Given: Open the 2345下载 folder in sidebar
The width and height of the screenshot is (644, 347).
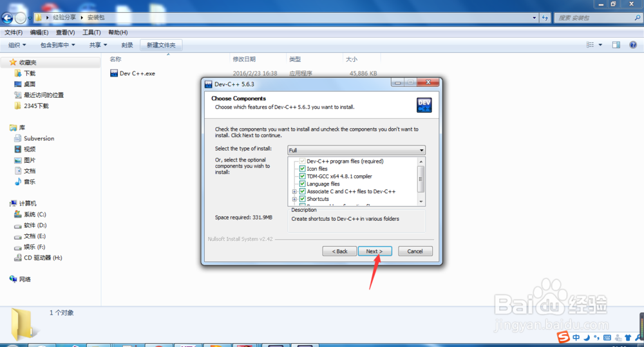Looking at the screenshot, I should point(36,106).
